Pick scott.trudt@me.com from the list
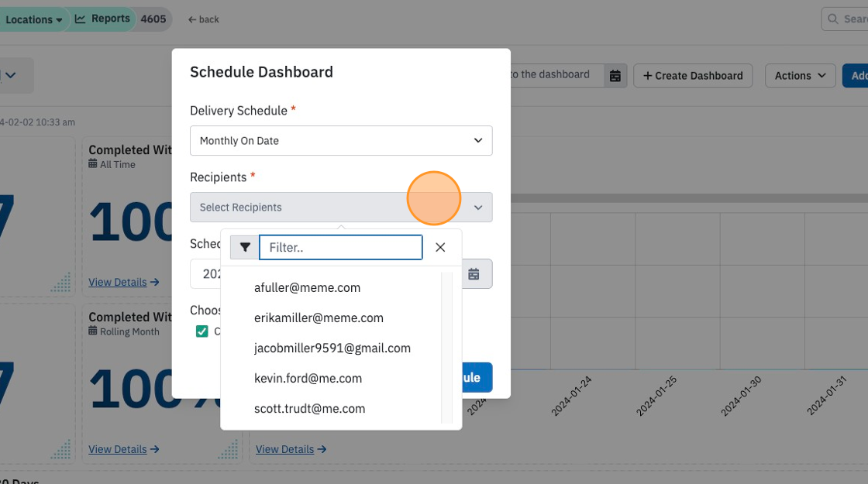The image size is (868, 484). pos(309,409)
